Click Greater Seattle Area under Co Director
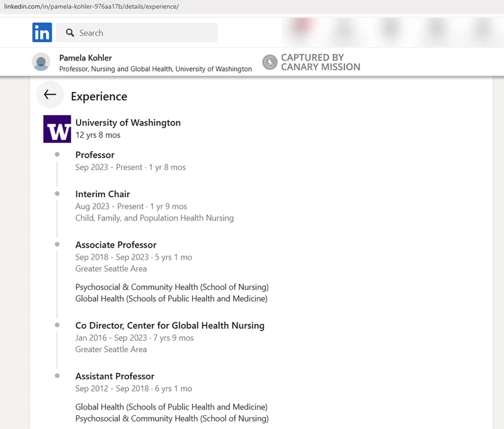The image size is (504, 429). pyautogui.click(x=112, y=349)
